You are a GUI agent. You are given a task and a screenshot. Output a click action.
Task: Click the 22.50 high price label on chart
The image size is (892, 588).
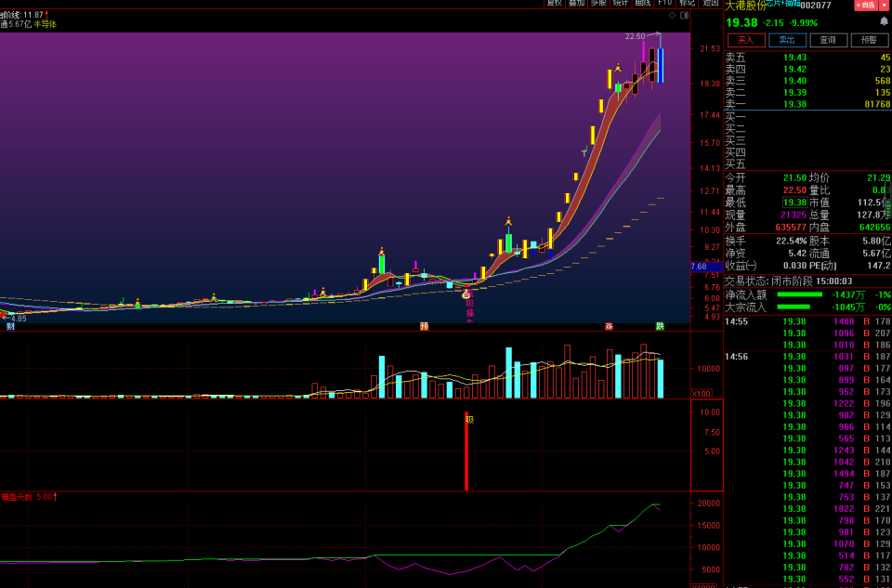click(635, 36)
